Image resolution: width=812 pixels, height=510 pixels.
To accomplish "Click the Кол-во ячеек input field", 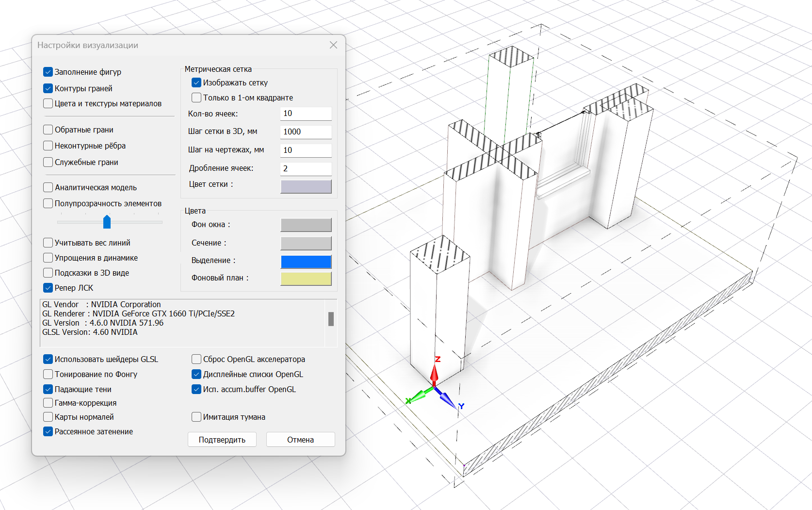I will coord(306,114).
